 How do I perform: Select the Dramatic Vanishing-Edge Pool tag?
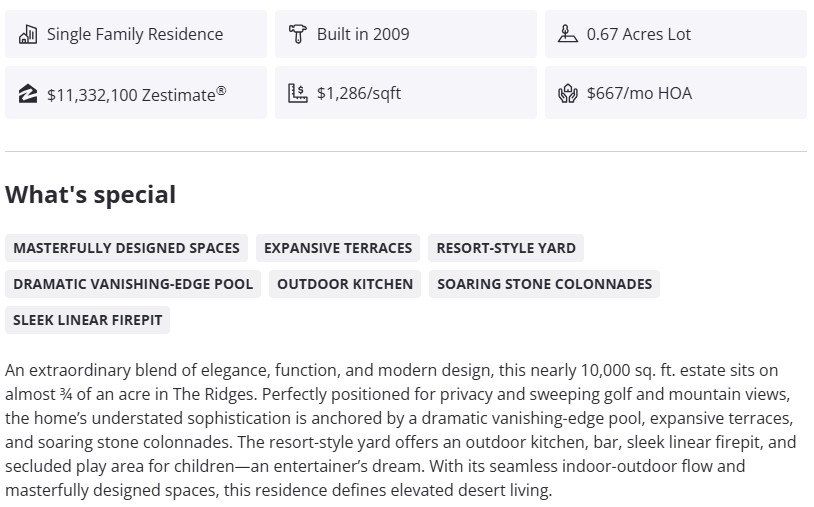pyautogui.click(x=133, y=284)
